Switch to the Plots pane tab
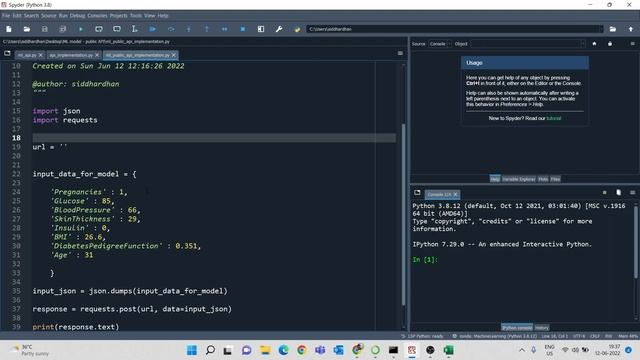This screenshot has width=640, height=360. pyautogui.click(x=543, y=179)
